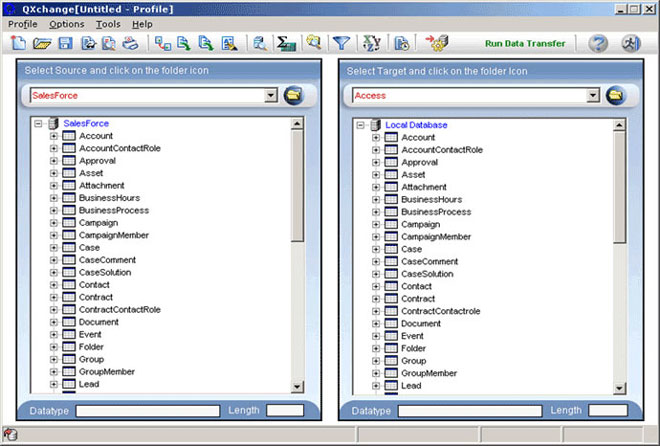This screenshot has height=446, width=660.
Task: Click the running person exit icon
Action: [x=631, y=43]
